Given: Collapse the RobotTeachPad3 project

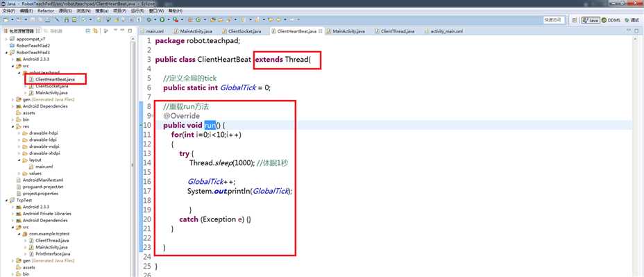Looking at the screenshot, I should pos(6,52).
